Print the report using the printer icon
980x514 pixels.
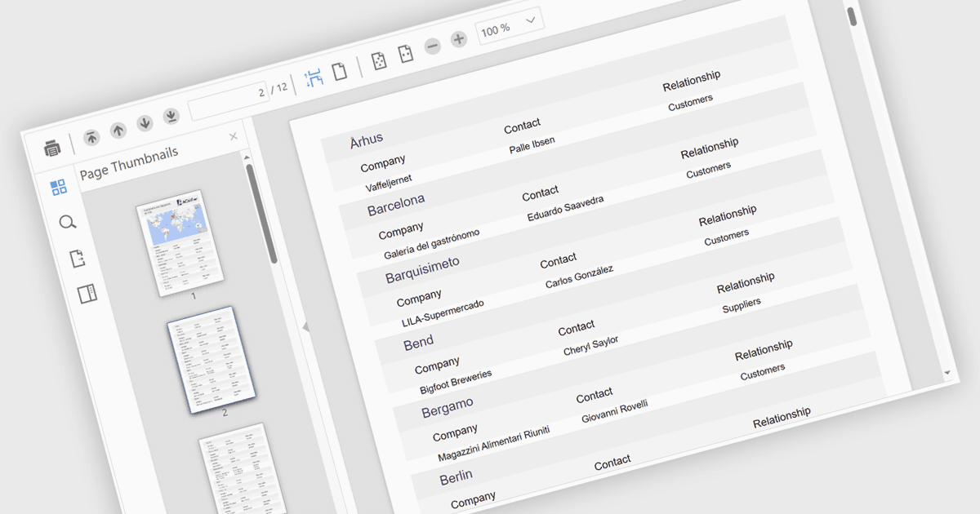52,148
